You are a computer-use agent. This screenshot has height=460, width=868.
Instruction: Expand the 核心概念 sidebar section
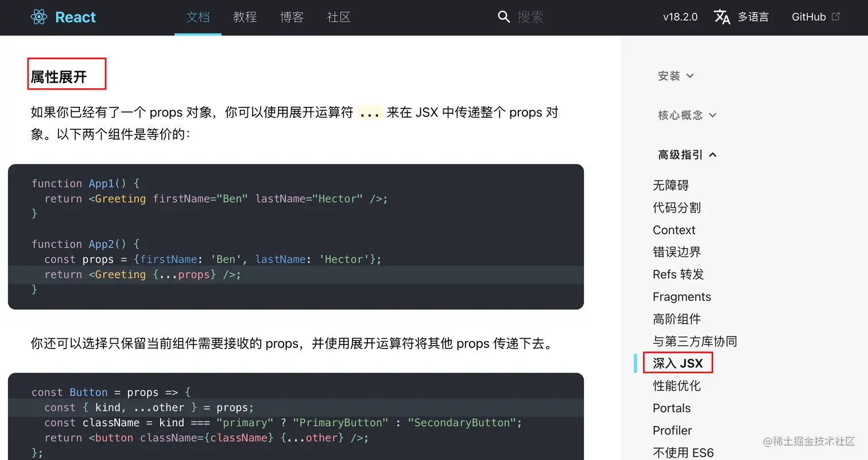tap(687, 115)
